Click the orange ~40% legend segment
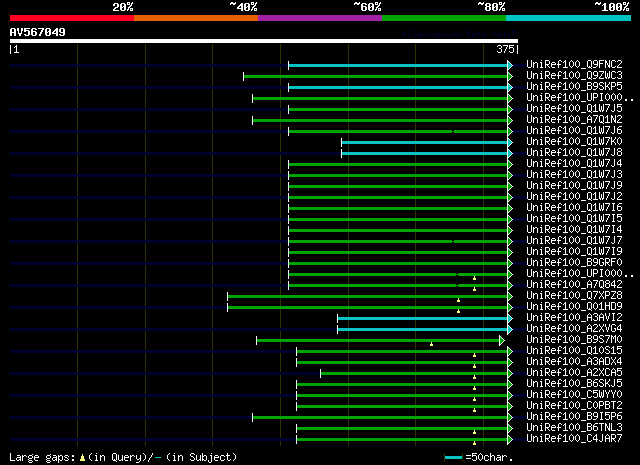Viewport: 640px width, 465px height. pos(196,18)
